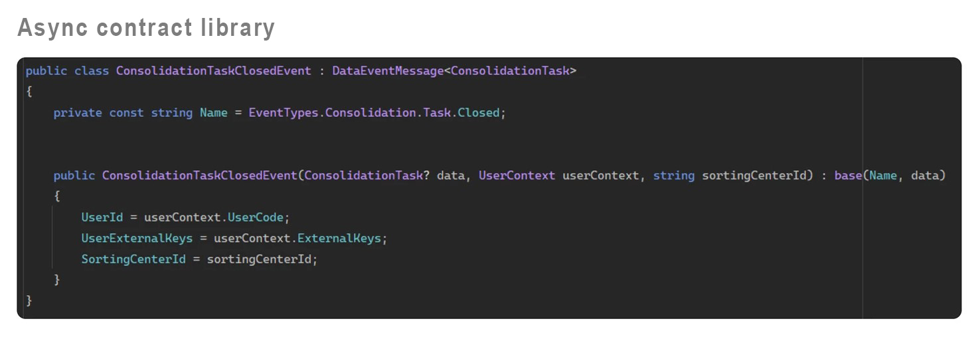Image resolution: width=980 pixels, height=337 pixels.
Task: Click the "Async contract library" heading
Action: 146,27
